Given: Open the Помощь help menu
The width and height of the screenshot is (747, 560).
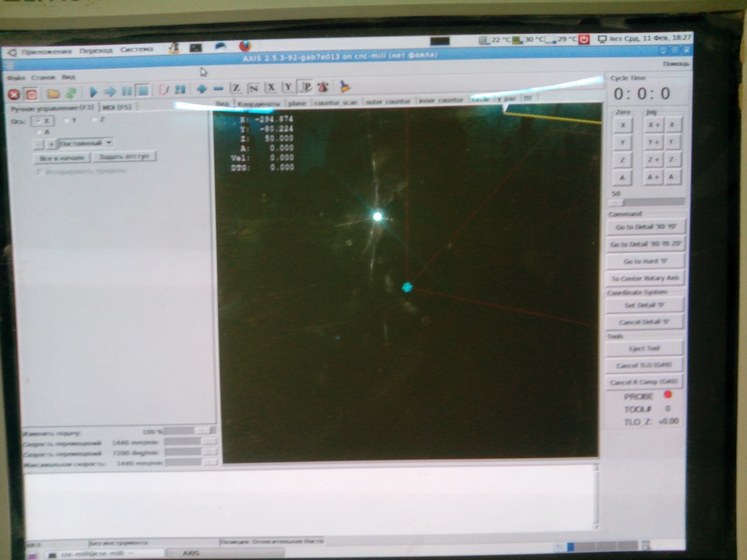Looking at the screenshot, I should pos(676,63).
